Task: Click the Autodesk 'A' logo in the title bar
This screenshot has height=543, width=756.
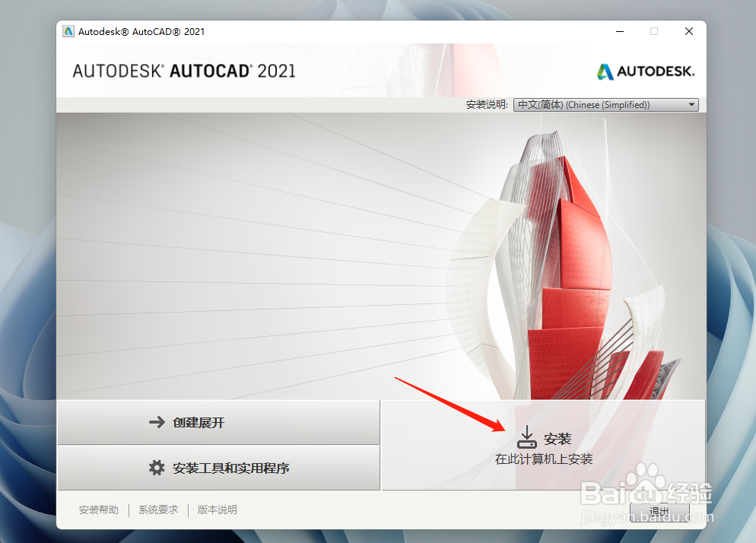Action: [68, 31]
